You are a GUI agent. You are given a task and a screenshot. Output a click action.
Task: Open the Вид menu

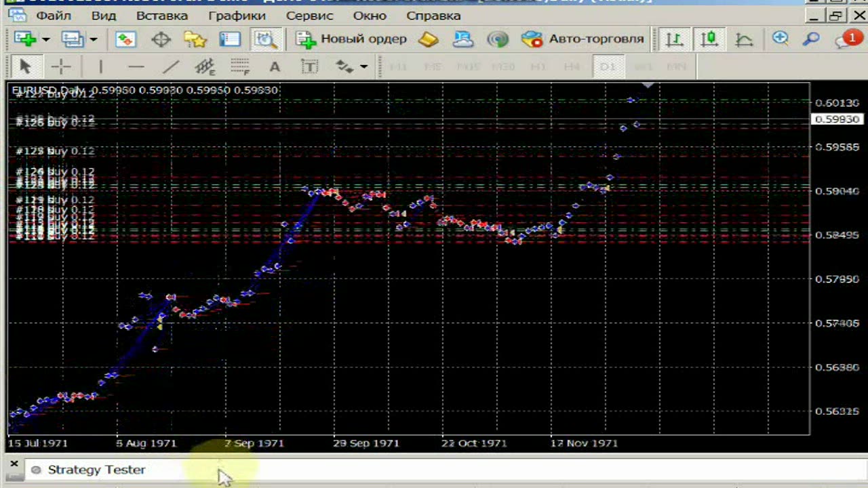click(x=103, y=16)
